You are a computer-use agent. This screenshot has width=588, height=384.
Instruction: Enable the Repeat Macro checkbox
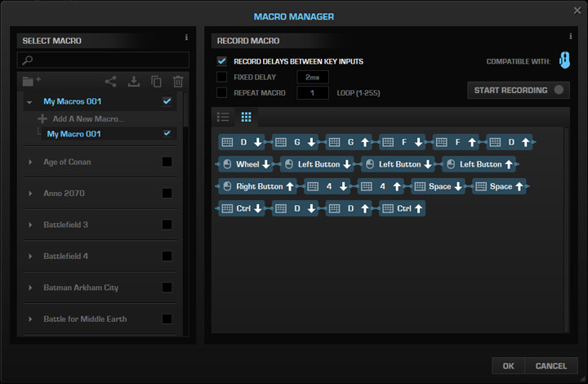tap(221, 92)
